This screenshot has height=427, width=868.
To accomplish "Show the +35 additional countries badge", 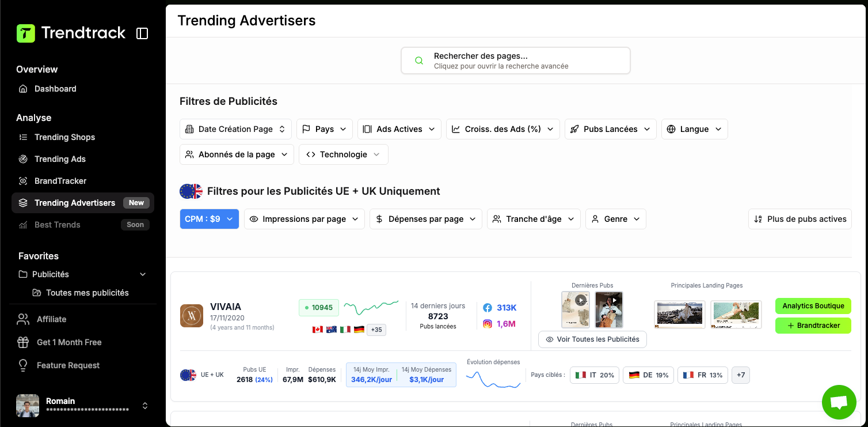I will coord(376,330).
